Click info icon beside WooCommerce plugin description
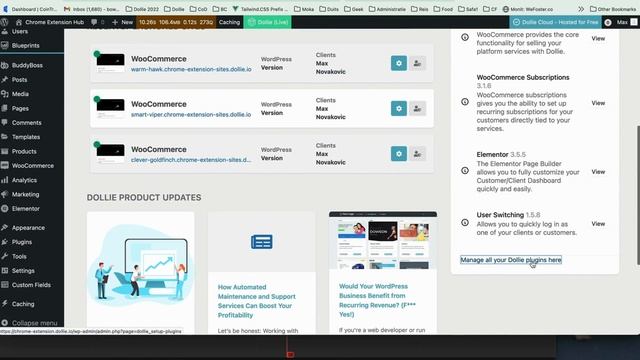This screenshot has width=640, height=360. [x=465, y=37]
